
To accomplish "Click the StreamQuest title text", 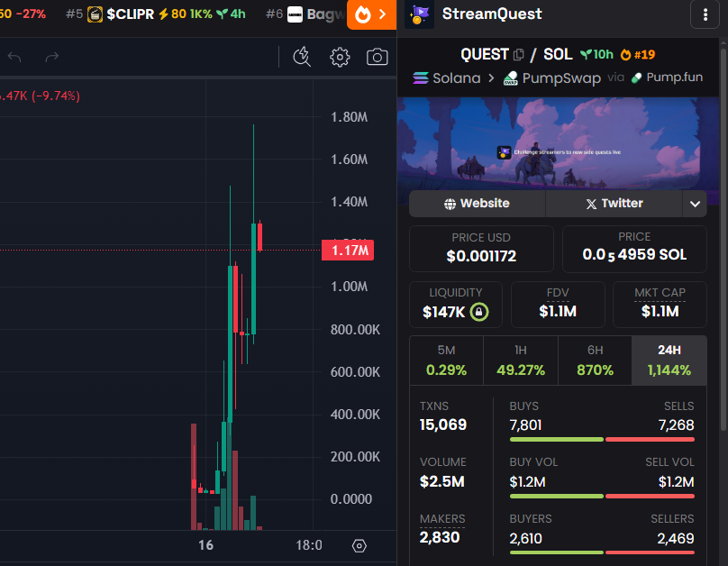I will [492, 14].
